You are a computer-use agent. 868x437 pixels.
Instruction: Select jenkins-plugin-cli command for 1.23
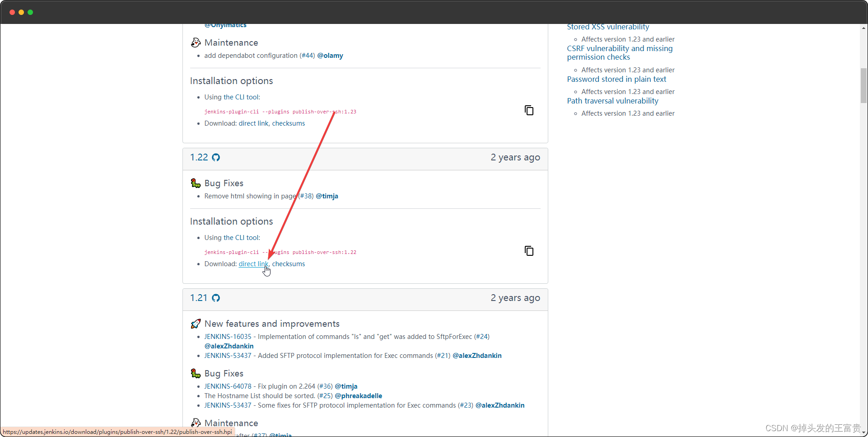pos(280,112)
